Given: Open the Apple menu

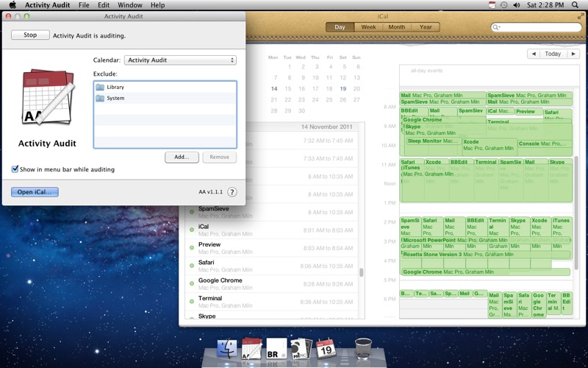Looking at the screenshot, I should 12,5.
